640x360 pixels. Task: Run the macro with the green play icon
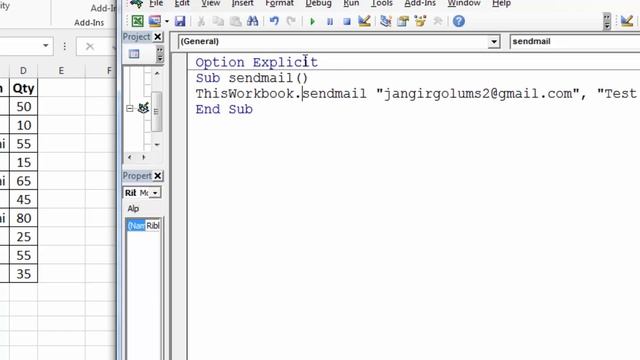[x=312, y=21]
